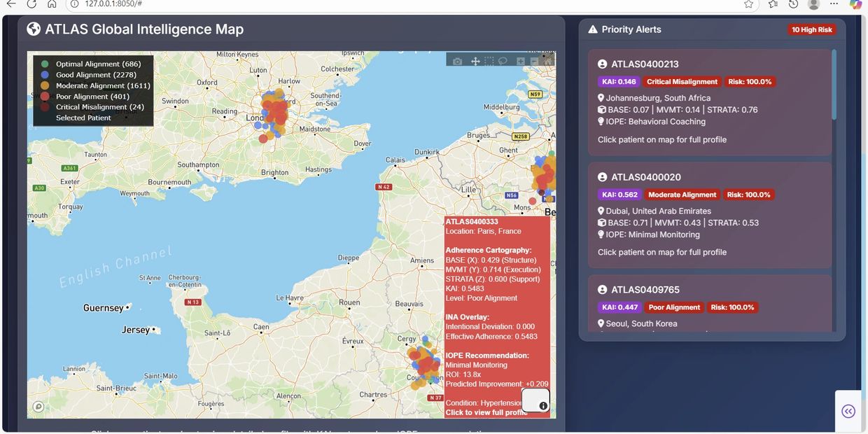Viewport: 868px width, 434px height.
Task: Click the 10 High Risk badge
Action: 811,29
